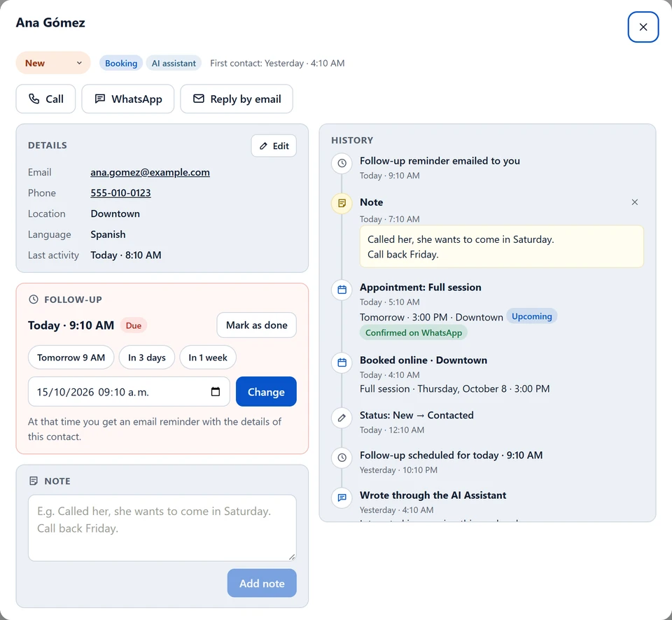Click the Location value Downtown

[x=115, y=213]
